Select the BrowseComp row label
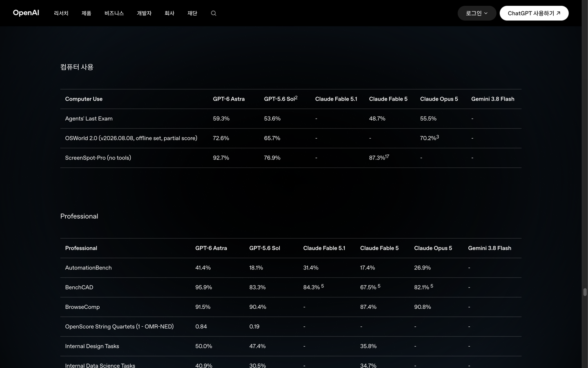This screenshot has width=588, height=368. tap(82, 307)
